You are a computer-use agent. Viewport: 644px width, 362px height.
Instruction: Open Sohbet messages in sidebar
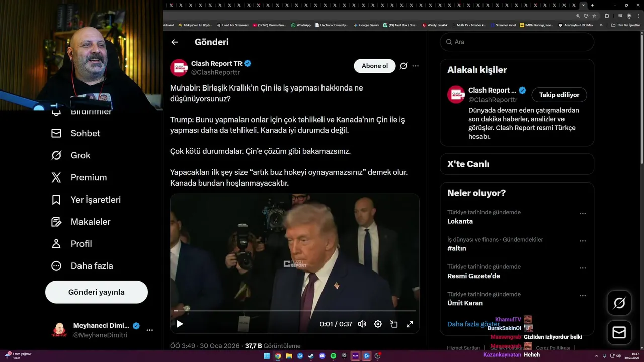click(76, 133)
